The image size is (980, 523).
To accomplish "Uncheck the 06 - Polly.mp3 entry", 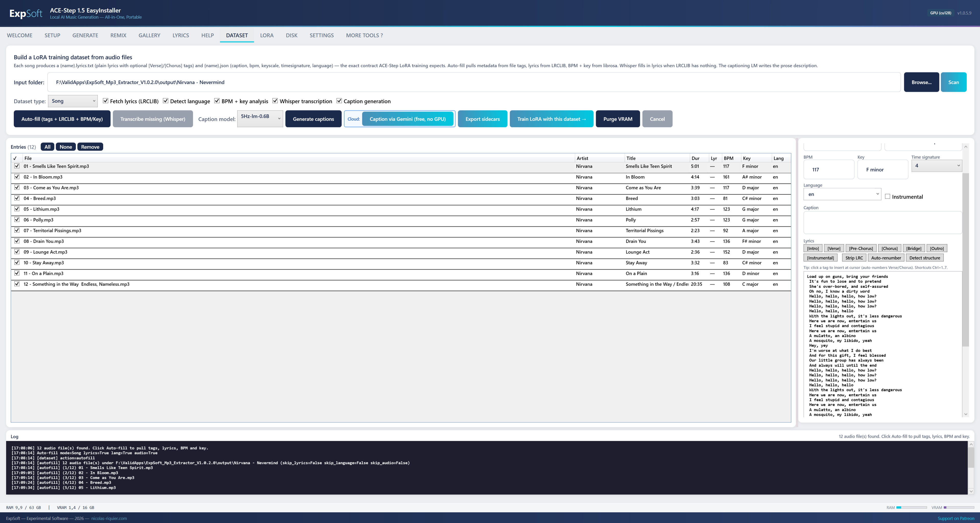I will coord(17,220).
